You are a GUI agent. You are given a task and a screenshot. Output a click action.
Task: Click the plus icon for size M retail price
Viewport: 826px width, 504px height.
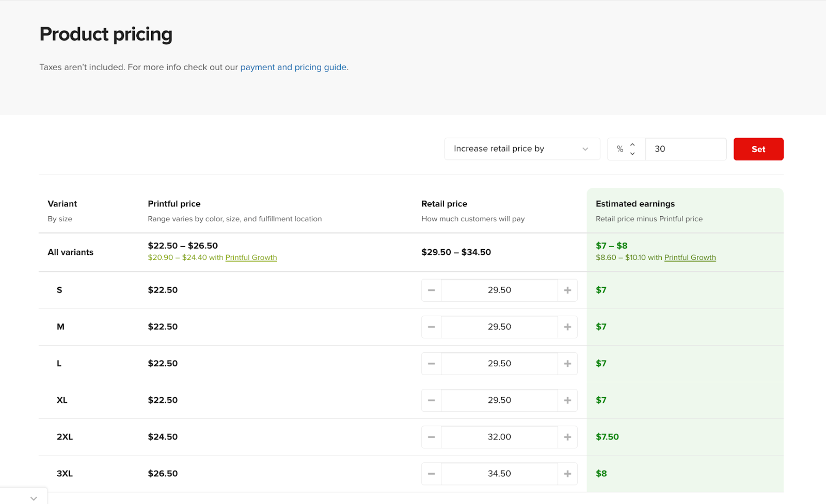[567, 327]
